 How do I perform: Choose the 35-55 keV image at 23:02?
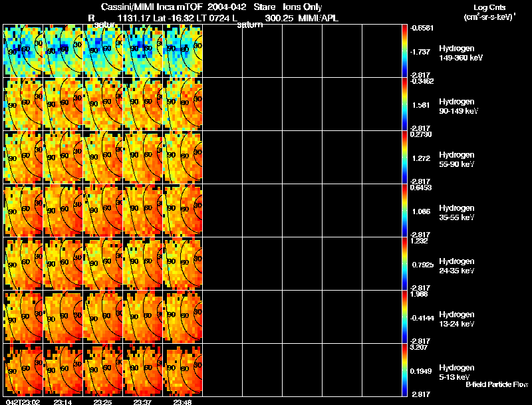coord(23,211)
